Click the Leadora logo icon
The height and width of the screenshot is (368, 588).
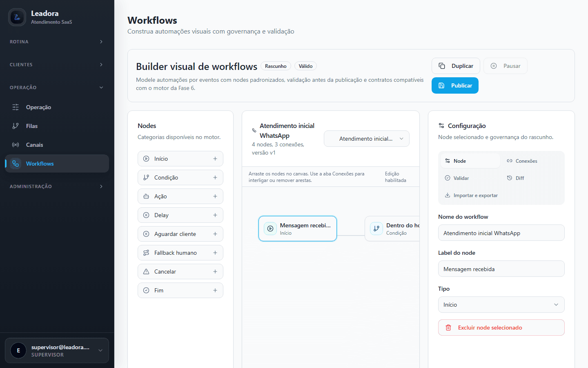pos(17,17)
